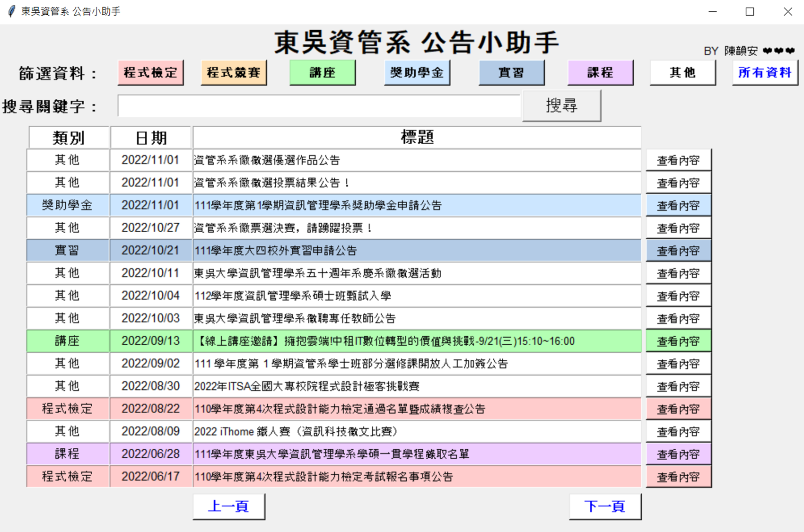Filter announcements by 課程 category
This screenshot has width=804, height=532.
coord(601,72)
